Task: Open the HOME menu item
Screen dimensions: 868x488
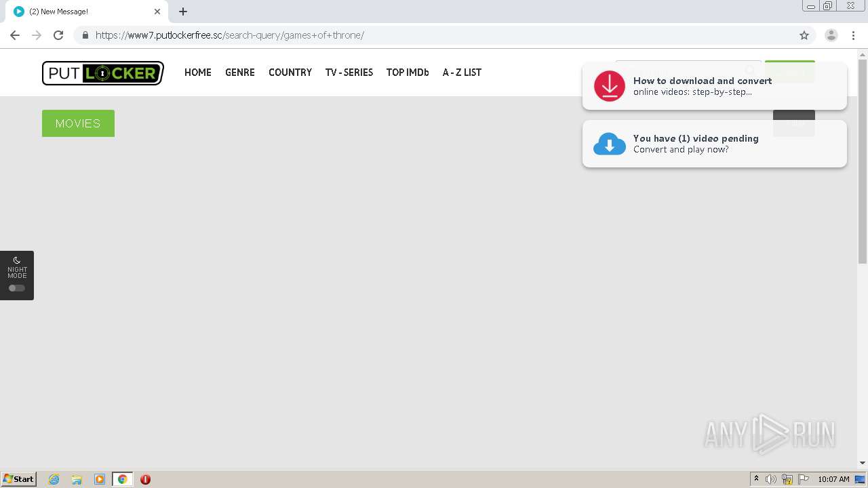Action: coord(198,73)
